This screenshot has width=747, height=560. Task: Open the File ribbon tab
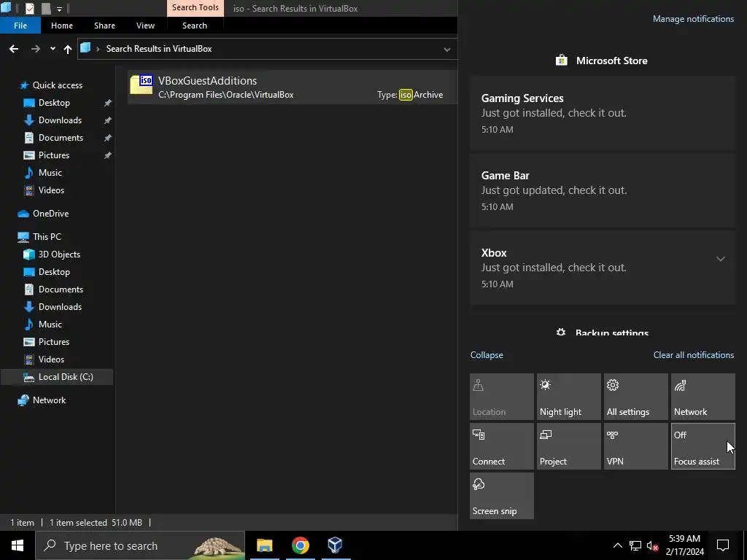point(20,26)
